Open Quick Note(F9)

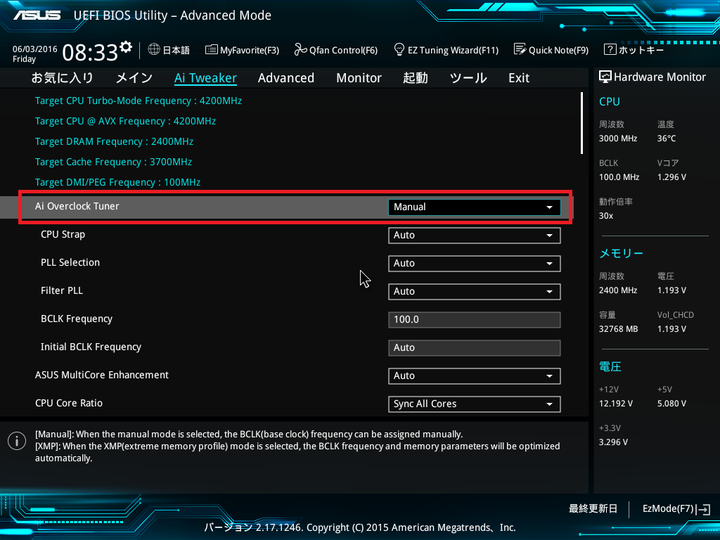pyautogui.click(x=551, y=50)
